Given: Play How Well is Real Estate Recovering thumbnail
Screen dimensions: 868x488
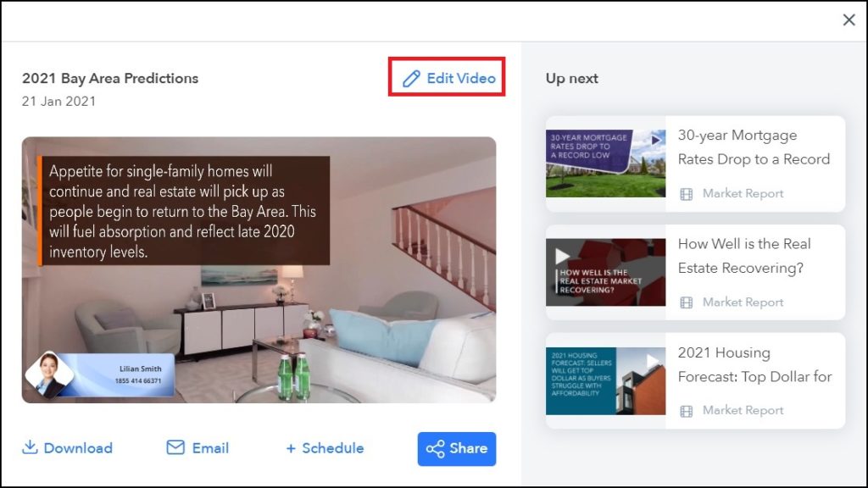Looking at the screenshot, I should point(605,272).
